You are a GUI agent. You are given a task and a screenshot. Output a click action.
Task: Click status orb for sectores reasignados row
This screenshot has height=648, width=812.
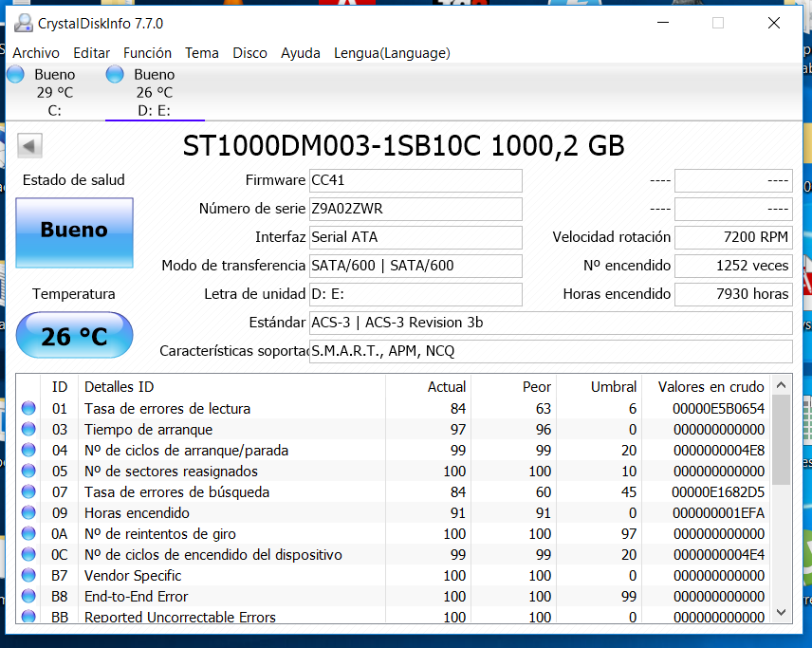28,471
